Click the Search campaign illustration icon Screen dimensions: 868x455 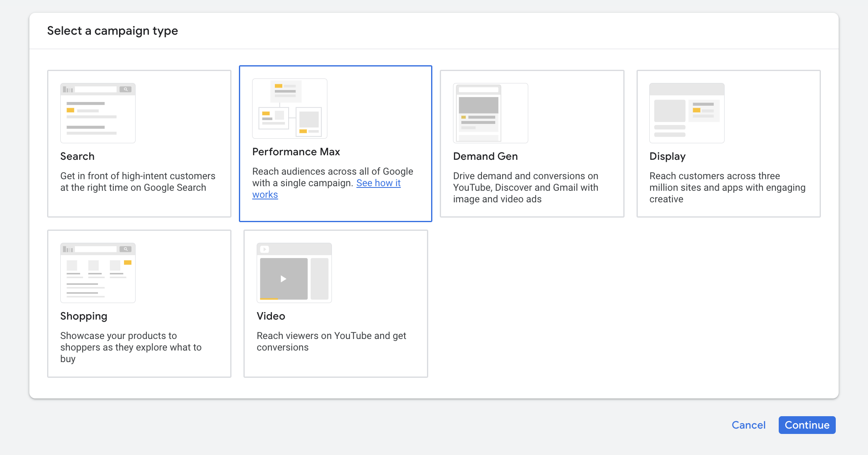[98, 113]
